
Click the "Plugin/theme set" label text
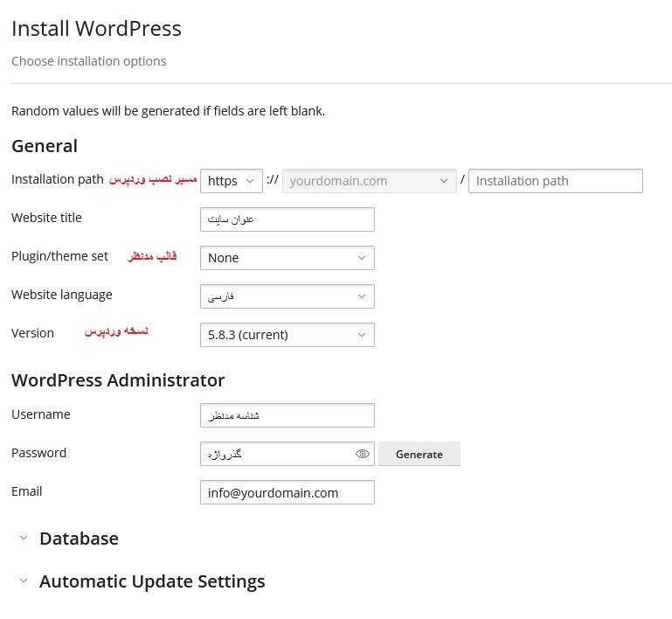59,256
